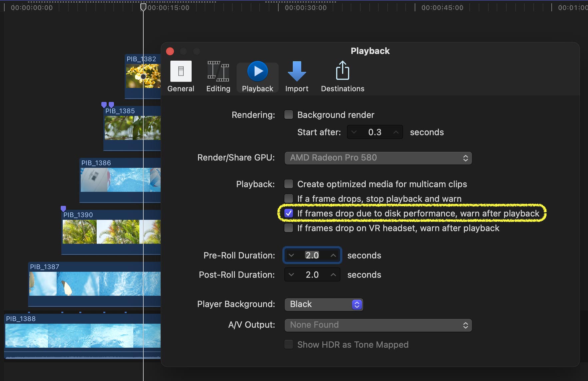Increase the Pre-Roll Duration value

coord(333,255)
